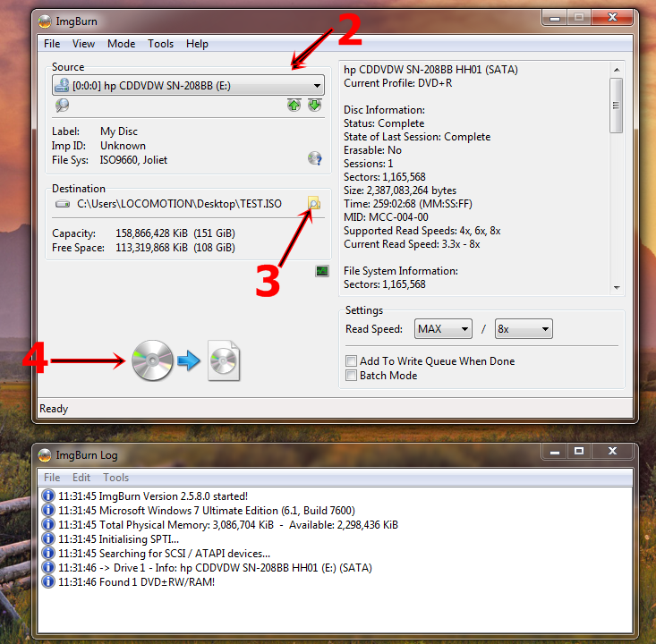Viewport: 656px width, 644px height.
Task: Open File menu in ImgBurn Log window
Action: pos(52,477)
